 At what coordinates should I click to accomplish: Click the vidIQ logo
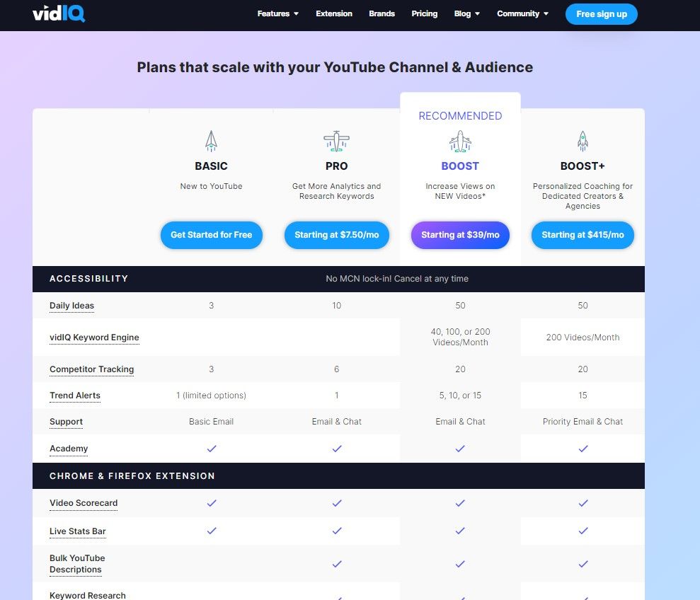(59, 13)
